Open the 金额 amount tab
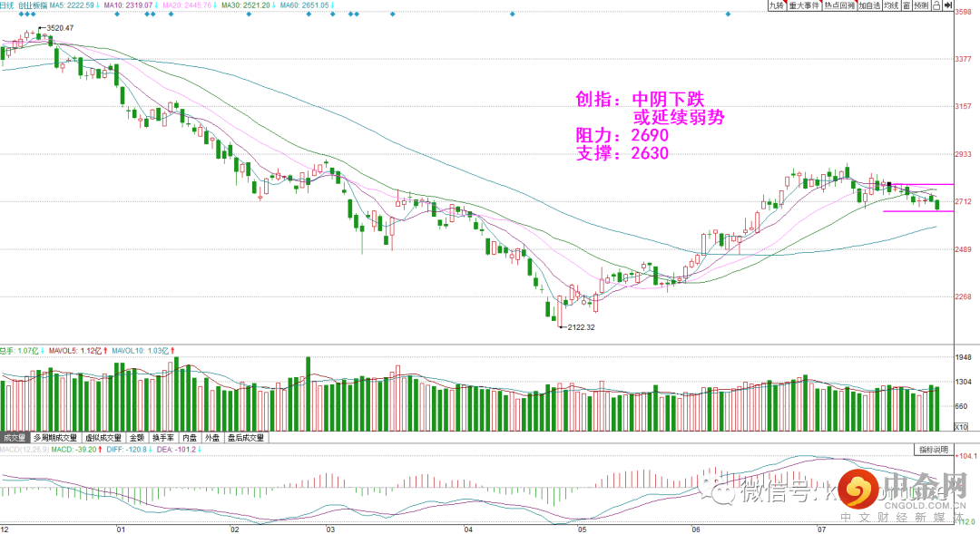This screenshot has height=534, width=980. pos(137,438)
